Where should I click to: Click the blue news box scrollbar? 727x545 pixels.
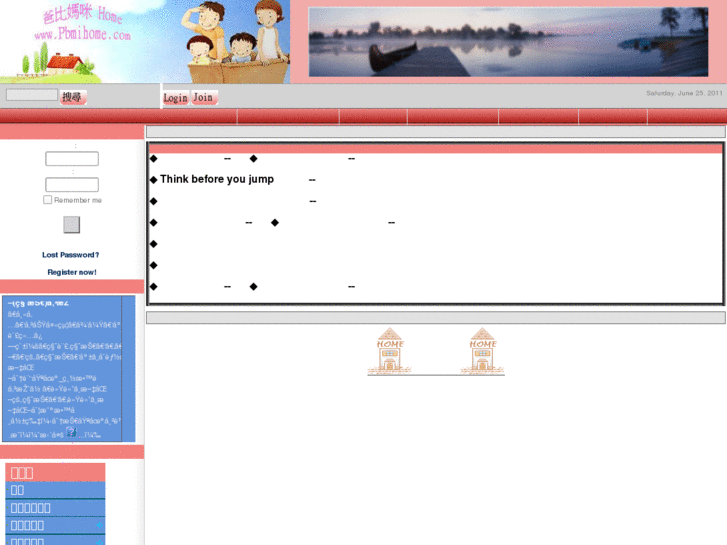point(128,369)
